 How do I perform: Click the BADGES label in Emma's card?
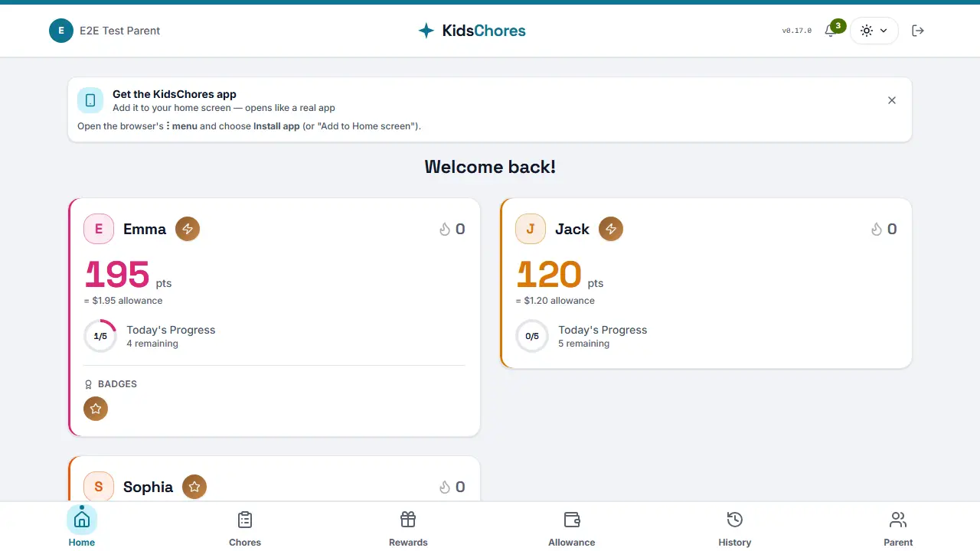tap(117, 384)
